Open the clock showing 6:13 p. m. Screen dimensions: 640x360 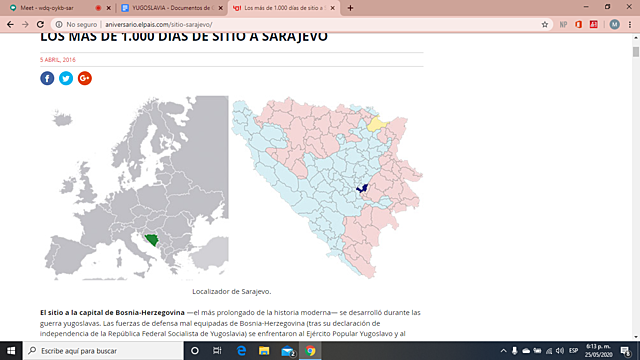[598, 351]
